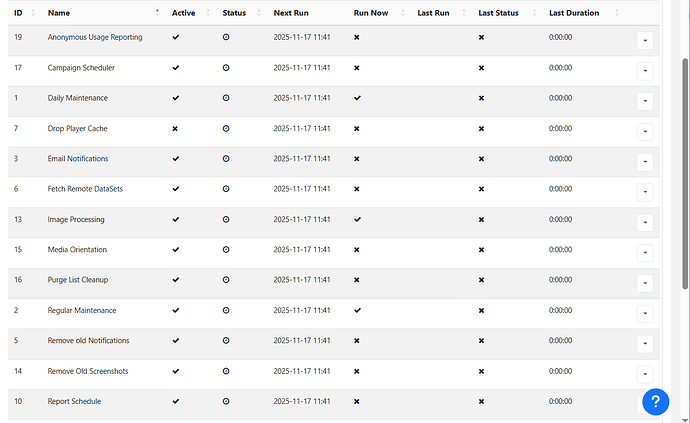Click Last Status cross for Report Schedule
Screen dimensions: 690x423
pyautogui.click(x=482, y=402)
